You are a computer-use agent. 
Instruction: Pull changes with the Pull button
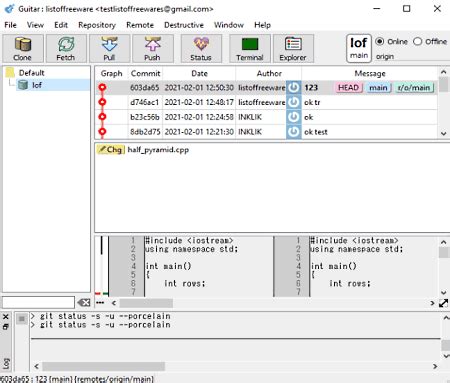tap(109, 48)
